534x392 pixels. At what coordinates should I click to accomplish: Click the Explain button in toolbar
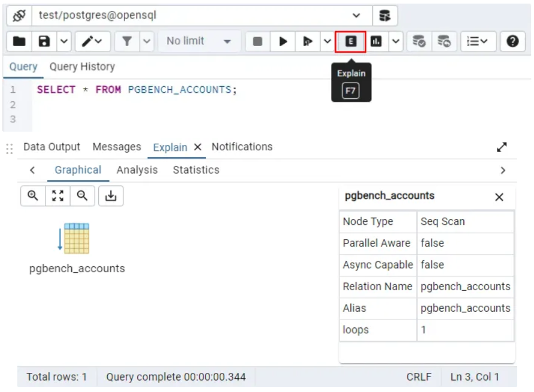(x=351, y=41)
